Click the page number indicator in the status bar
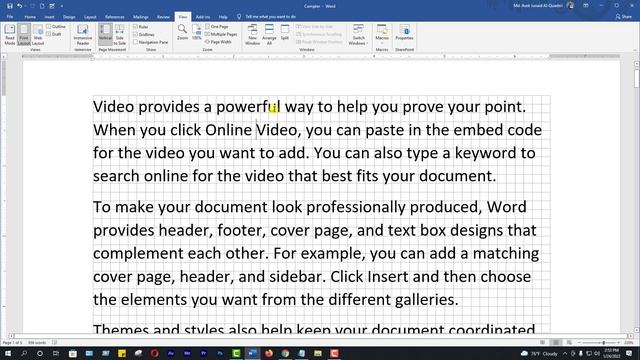Screen dimensions: 640x360 [12, 343]
